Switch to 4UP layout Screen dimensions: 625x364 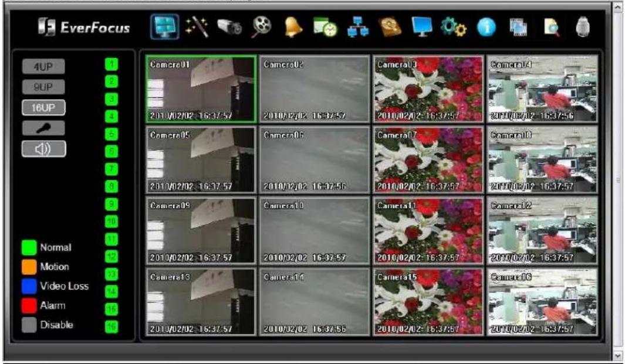(43, 66)
